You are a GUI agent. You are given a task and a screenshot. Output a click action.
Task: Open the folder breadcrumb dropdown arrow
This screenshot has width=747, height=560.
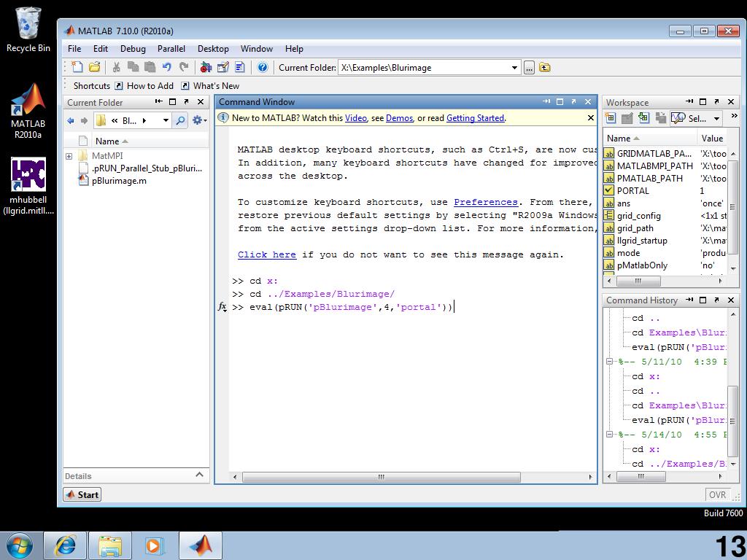pyautogui.click(x=166, y=120)
